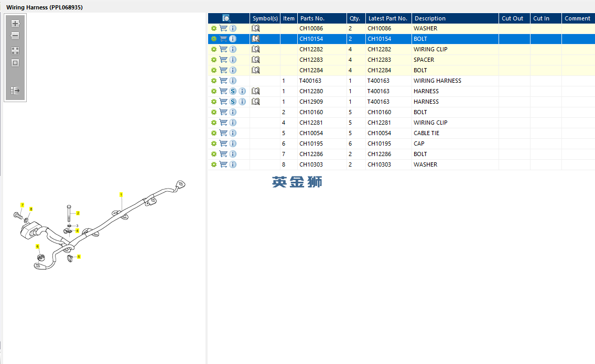Select callout 4 on the diagram
This screenshot has width=595, height=364.
[78, 230]
